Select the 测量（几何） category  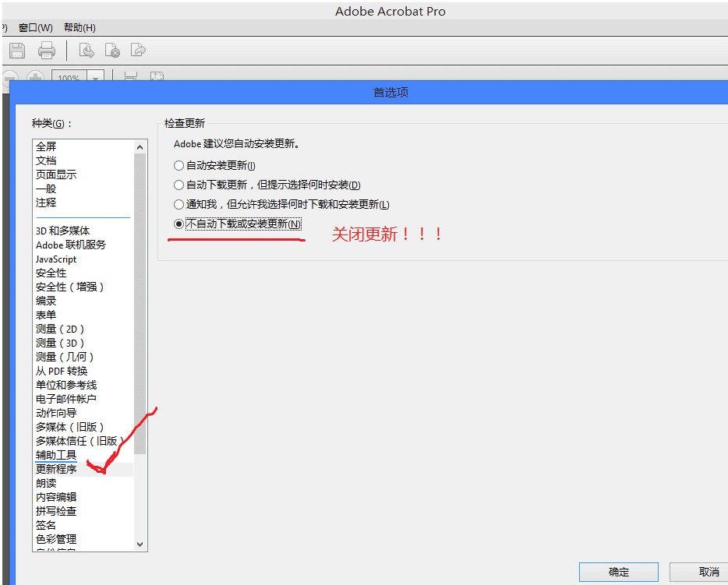[65, 357]
